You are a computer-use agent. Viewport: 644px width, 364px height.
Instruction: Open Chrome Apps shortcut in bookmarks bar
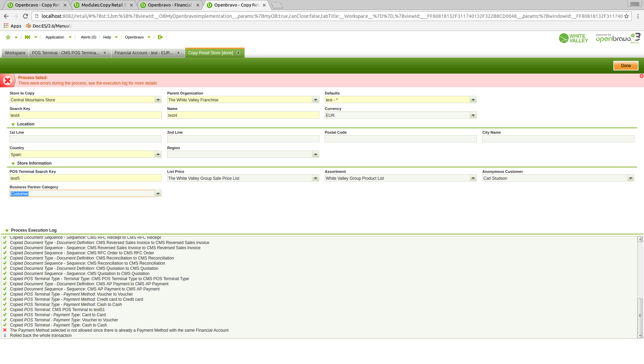pos(12,26)
